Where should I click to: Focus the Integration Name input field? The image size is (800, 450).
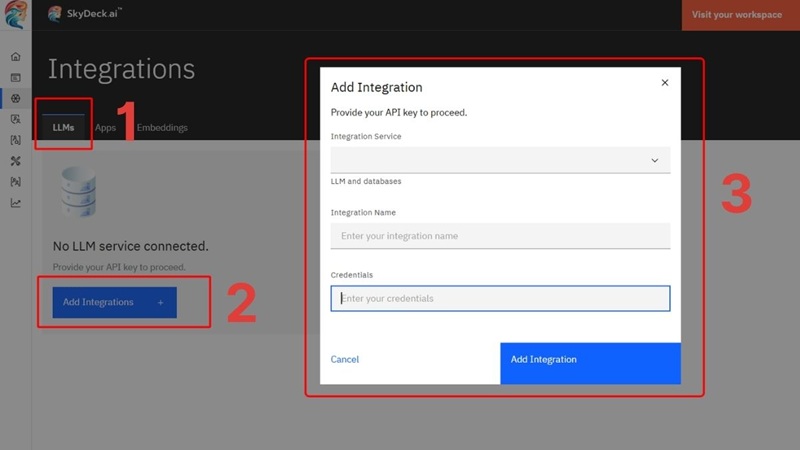tap(500, 236)
